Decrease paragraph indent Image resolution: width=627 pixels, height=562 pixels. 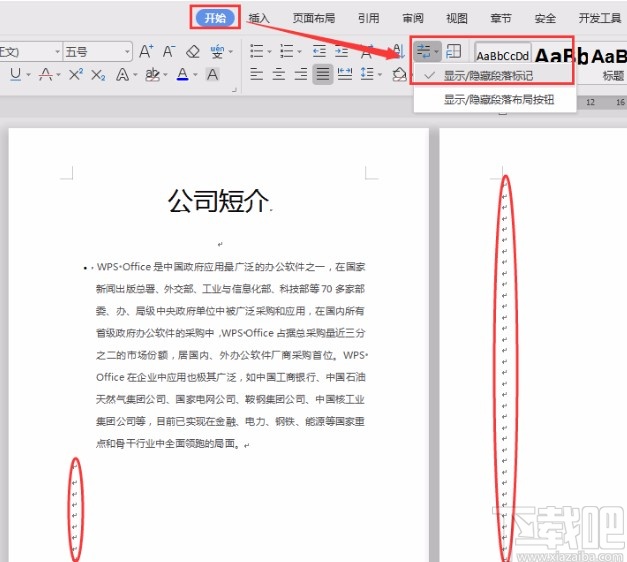tap(319, 51)
